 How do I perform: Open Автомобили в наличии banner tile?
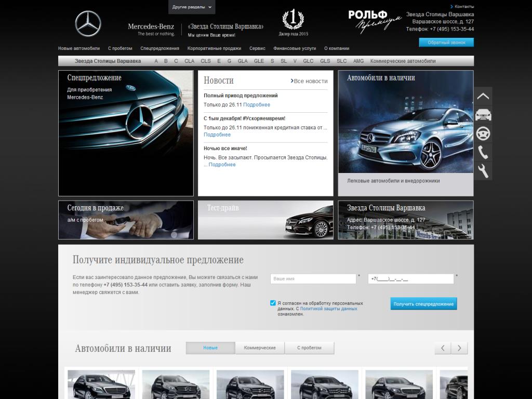click(x=406, y=133)
